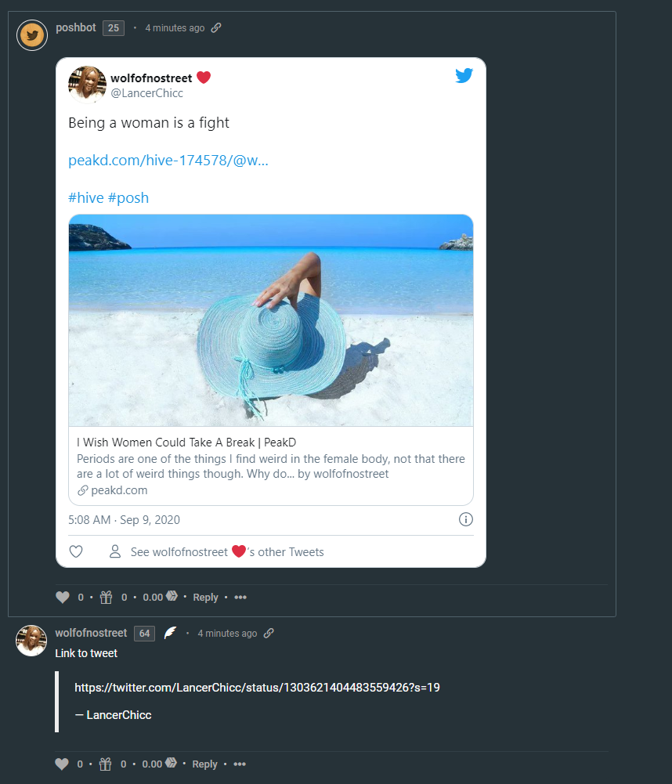Image resolution: width=672 pixels, height=784 pixels.
Task: Click the #hive hashtag
Action: tap(86, 198)
